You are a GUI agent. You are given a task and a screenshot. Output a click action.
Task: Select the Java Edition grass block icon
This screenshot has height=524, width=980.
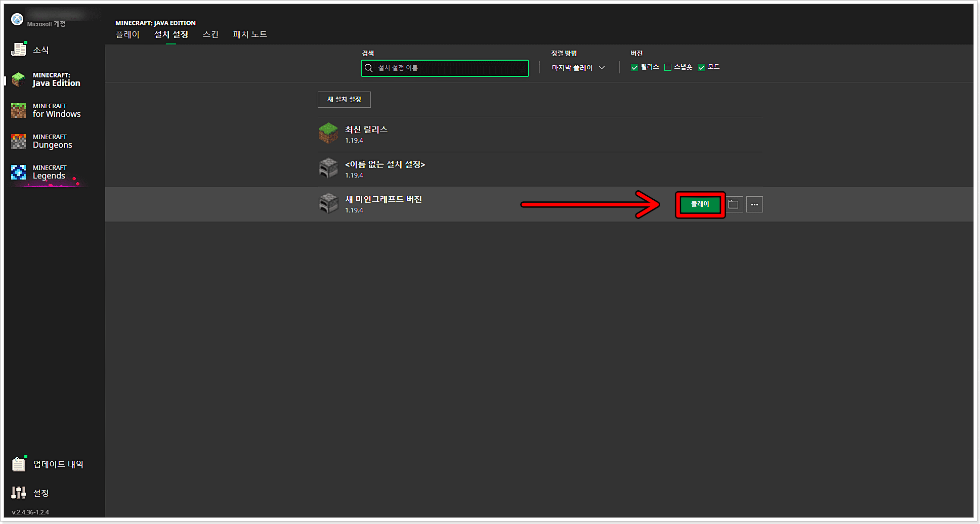pyautogui.click(x=19, y=79)
